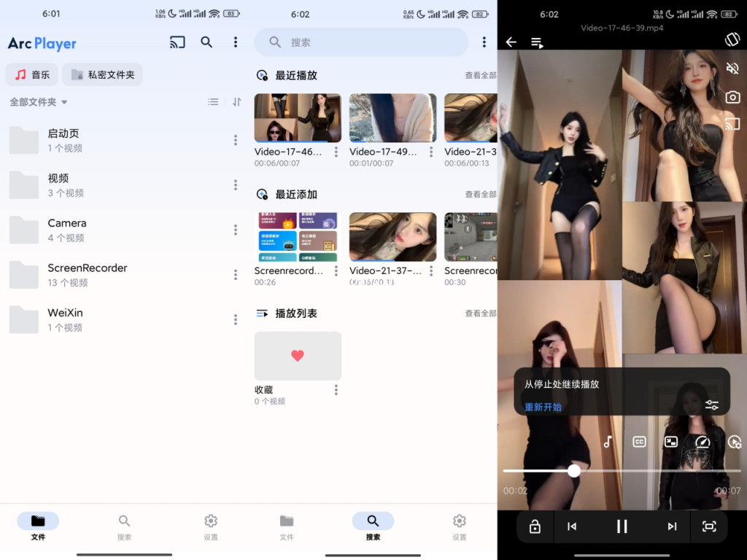Open options for 收藏 playlist
Image resolution: width=747 pixels, height=560 pixels.
(336, 390)
